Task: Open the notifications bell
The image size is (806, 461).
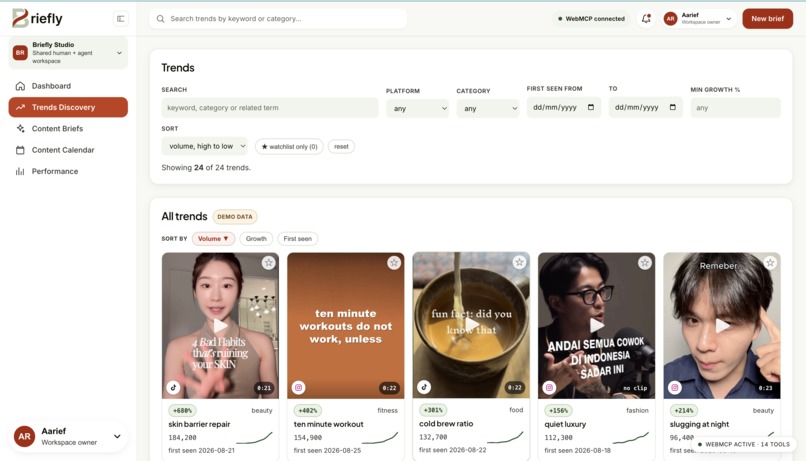Action: (x=646, y=19)
